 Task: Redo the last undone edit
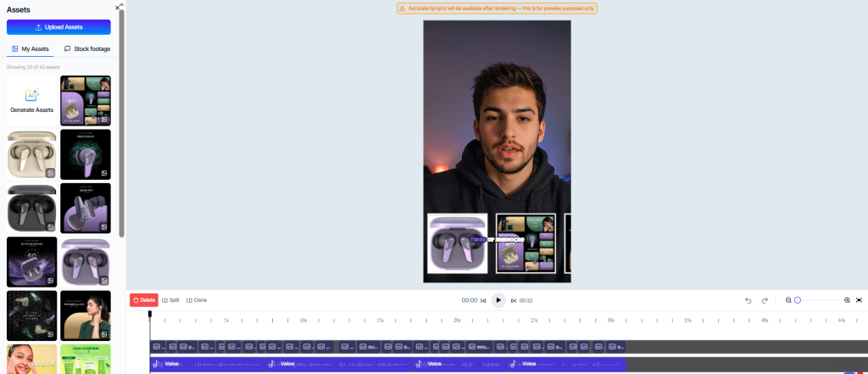pos(765,300)
